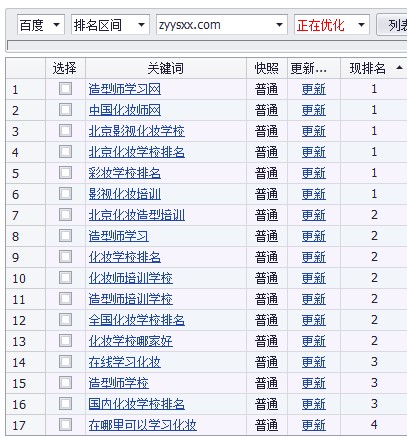This screenshot has height=438, width=407.
Task: Check the box for 在线学习化妆
Action: point(65,362)
